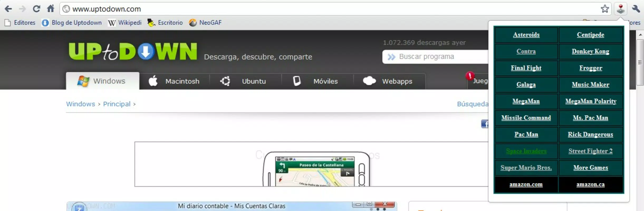Click the search arrows icon in search box
Viewport: 644px width, 211px height.
click(392, 57)
